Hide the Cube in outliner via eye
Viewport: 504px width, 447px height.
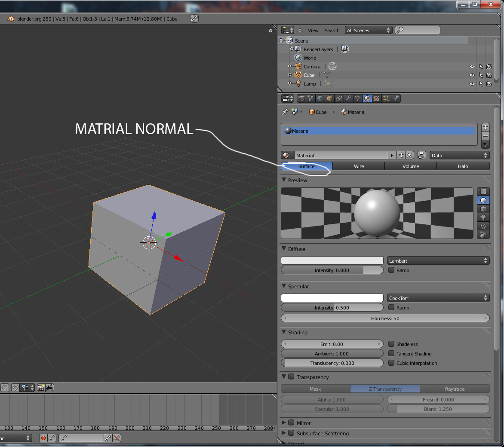(472, 75)
